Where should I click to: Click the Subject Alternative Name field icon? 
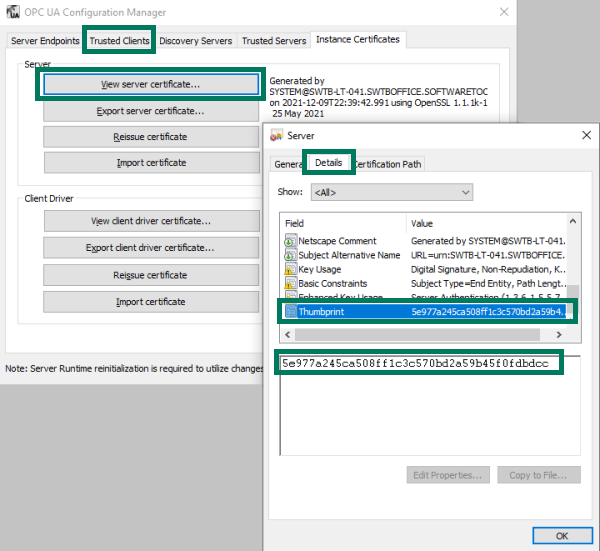coord(290,255)
